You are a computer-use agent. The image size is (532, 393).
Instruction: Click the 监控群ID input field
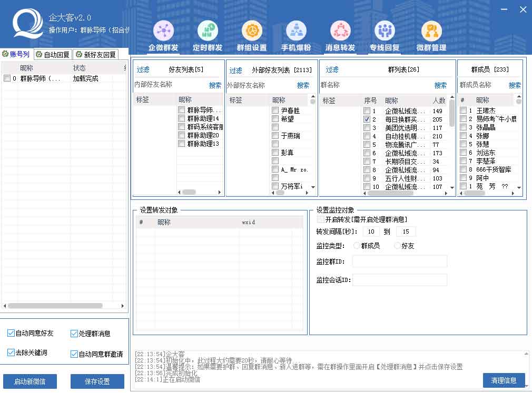pyautogui.click(x=399, y=261)
